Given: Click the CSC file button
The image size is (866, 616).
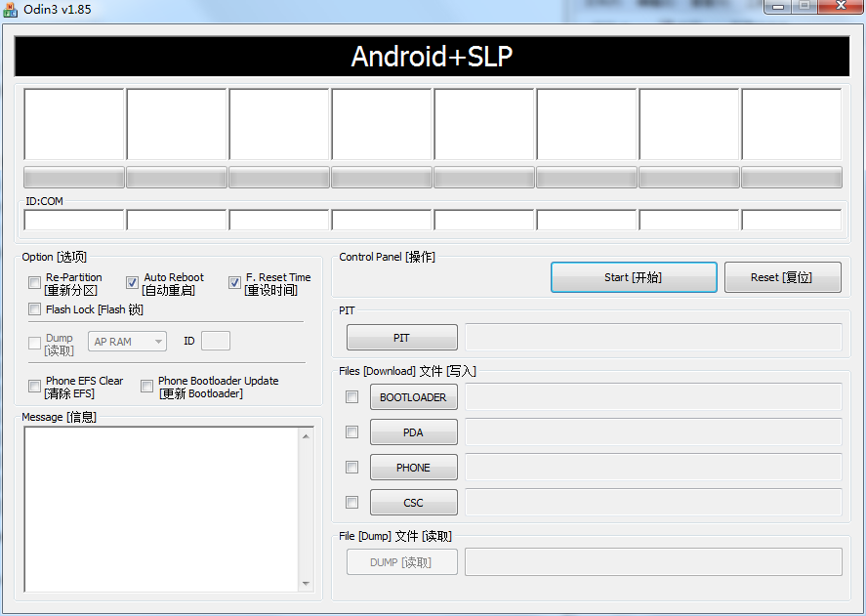Looking at the screenshot, I should (x=413, y=503).
